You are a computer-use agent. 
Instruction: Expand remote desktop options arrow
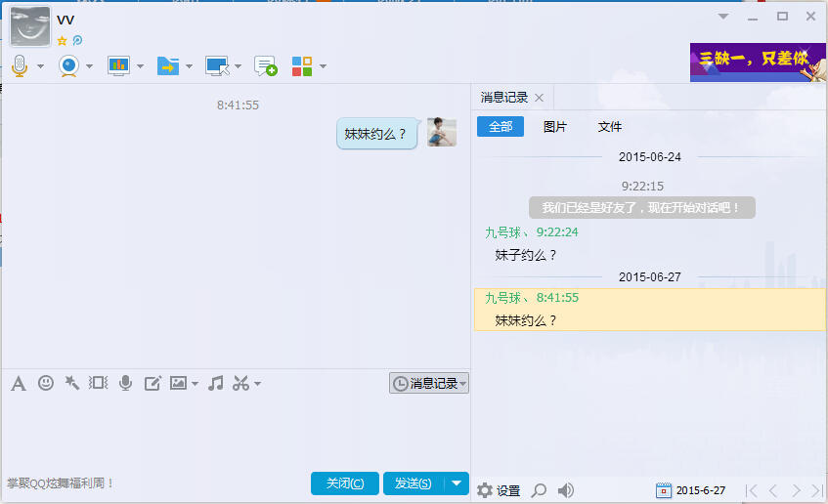tap(238, 66)
